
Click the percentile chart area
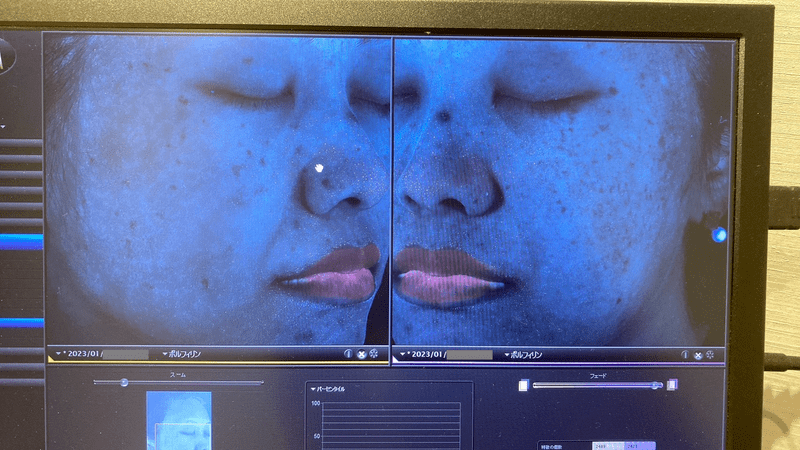(390, 425)
